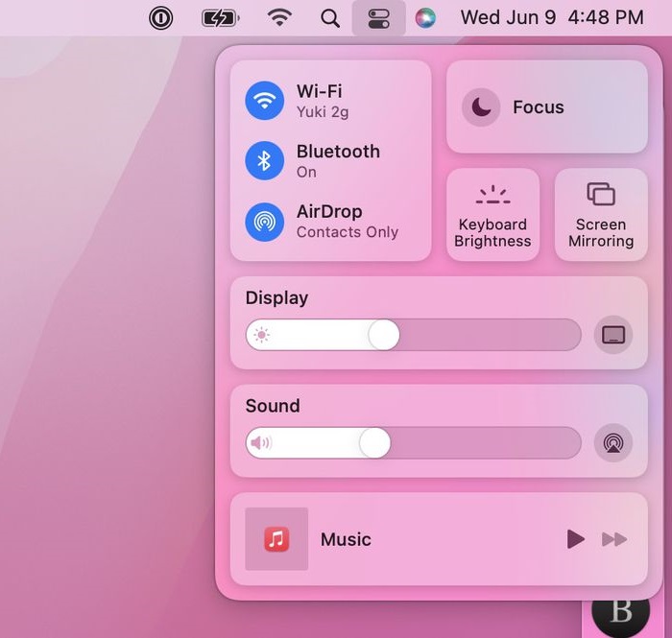Skip to next track in Music
Screen dimensions: 672x638
click(614, 539)
